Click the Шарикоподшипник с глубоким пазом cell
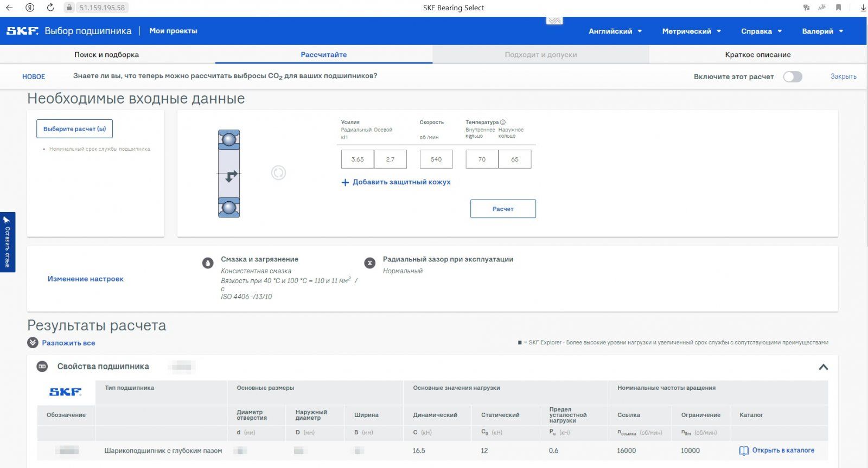 point(163,451)
